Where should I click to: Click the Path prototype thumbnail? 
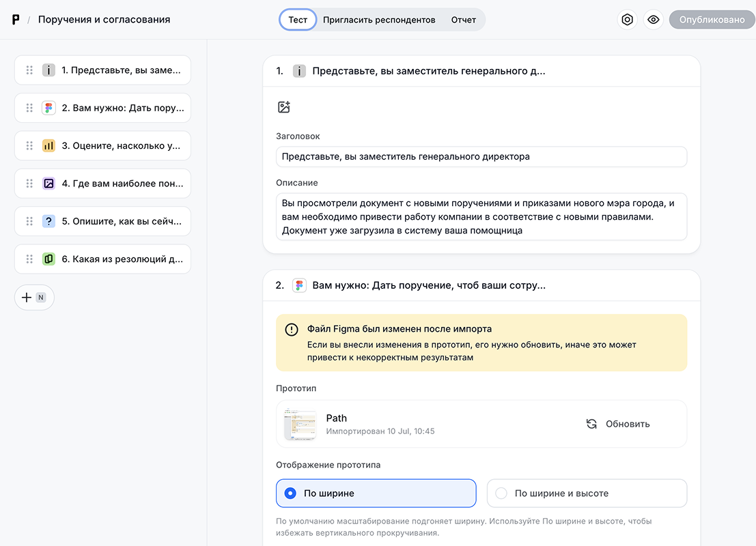[x=300, y=424]
